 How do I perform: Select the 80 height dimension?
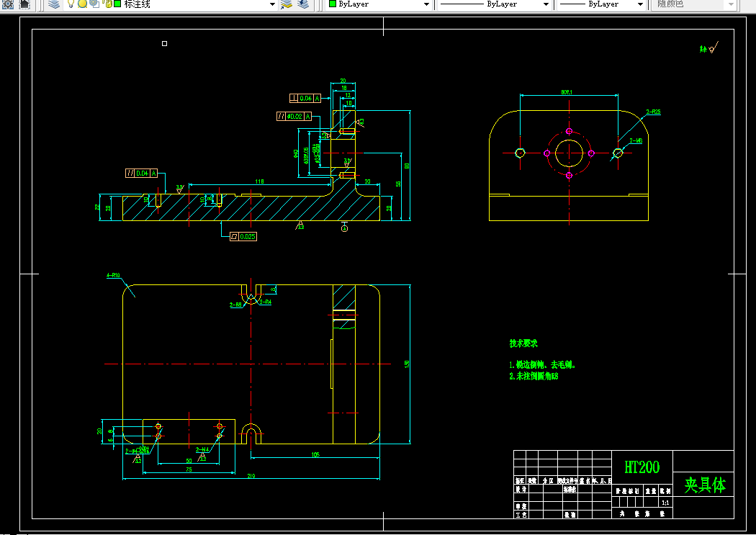(407, 166)
